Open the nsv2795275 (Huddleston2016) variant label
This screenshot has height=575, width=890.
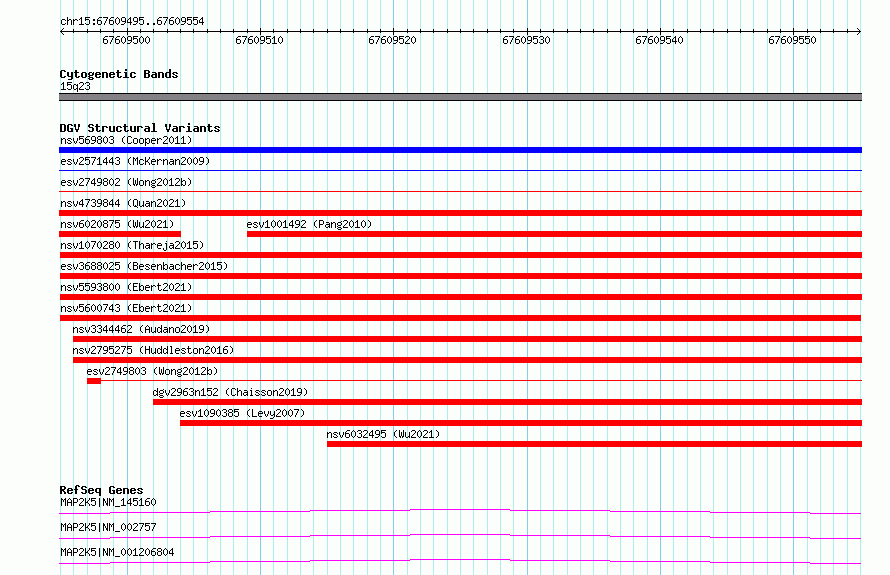(153, 350)
